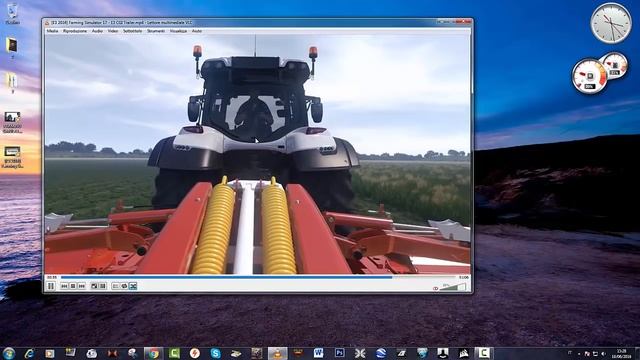640x360 pixels.
Task: Toggle VLC fullscreen video button
Action: click(x=94, y=286)
